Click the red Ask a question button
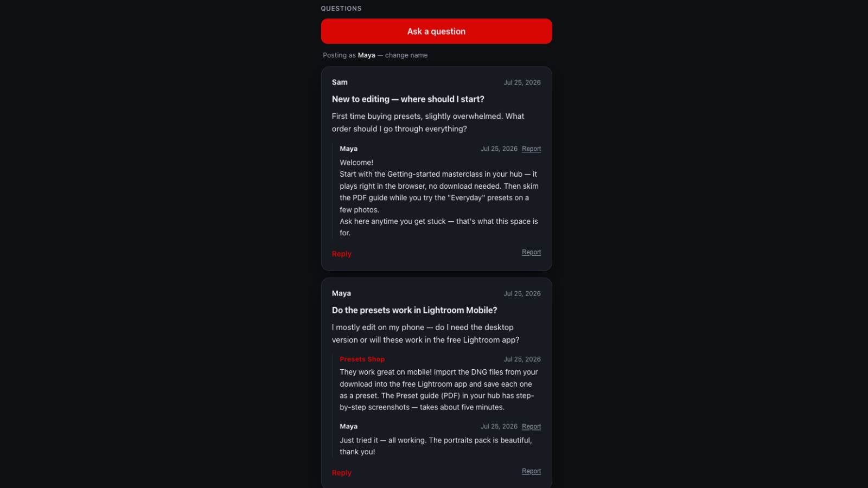The width and height of the screenshot is (868, 488). [436, 31]
